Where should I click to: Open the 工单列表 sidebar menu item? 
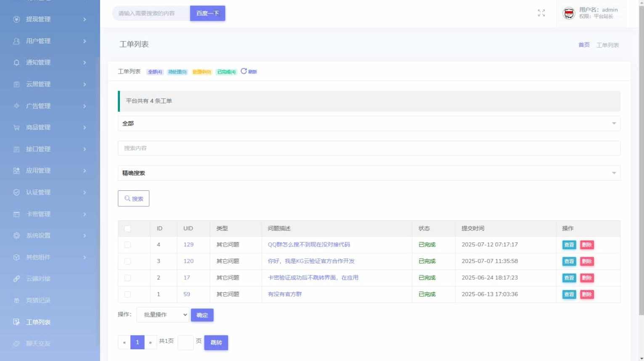coord(38,322)
